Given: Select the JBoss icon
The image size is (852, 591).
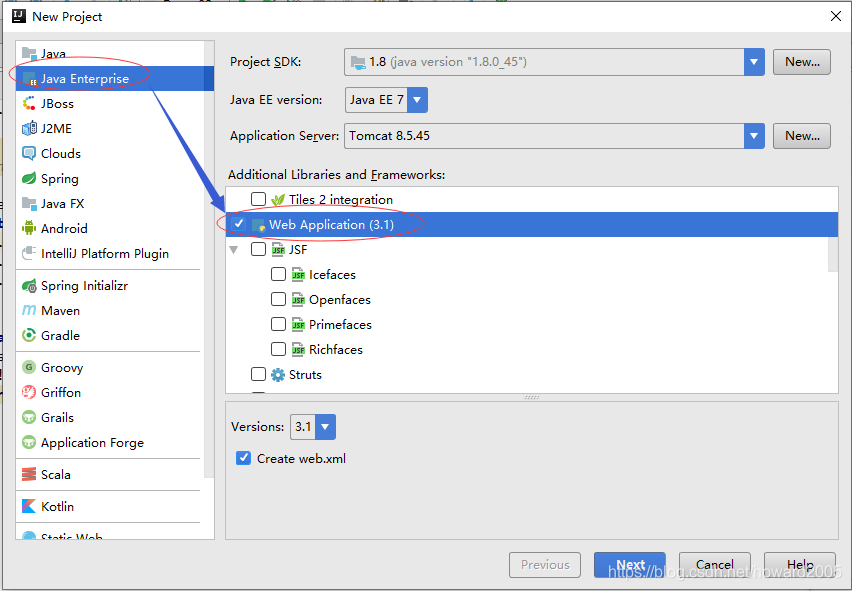Looking at the screenshot, I should coord(29,103).
